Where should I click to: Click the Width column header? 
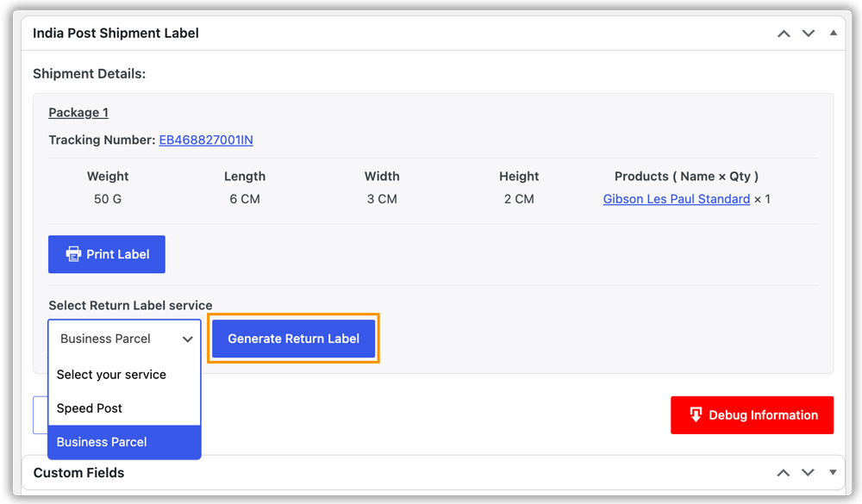382,177
